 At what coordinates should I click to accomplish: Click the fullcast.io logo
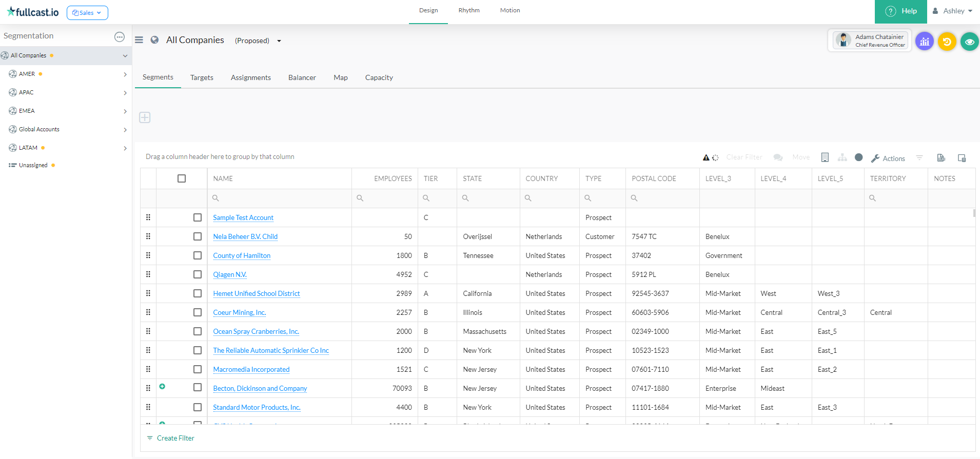pyautogui.click(x=33, y=12)
